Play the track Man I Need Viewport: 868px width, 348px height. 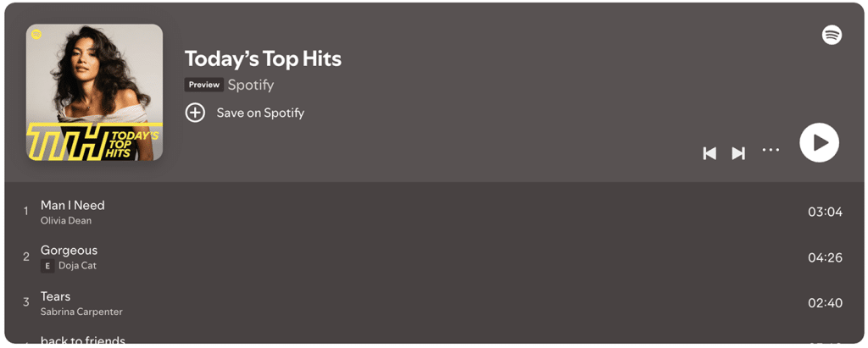click(73, 205)
